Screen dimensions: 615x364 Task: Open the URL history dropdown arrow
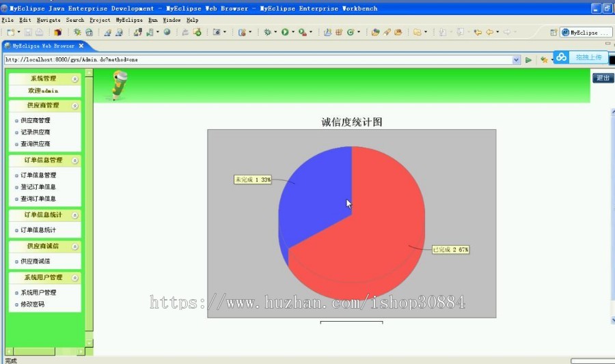point(516,60)
